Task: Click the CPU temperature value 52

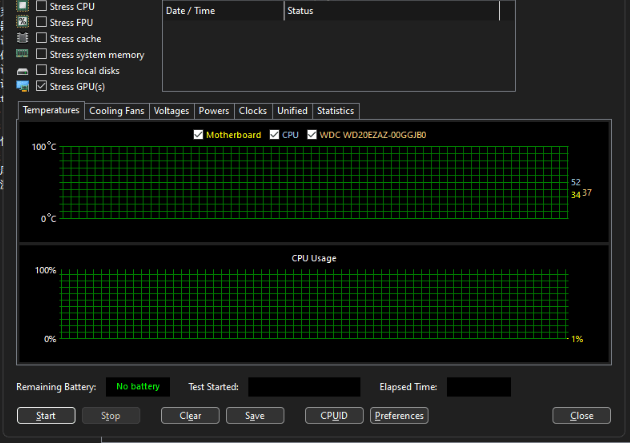Action: click(576, 182)
